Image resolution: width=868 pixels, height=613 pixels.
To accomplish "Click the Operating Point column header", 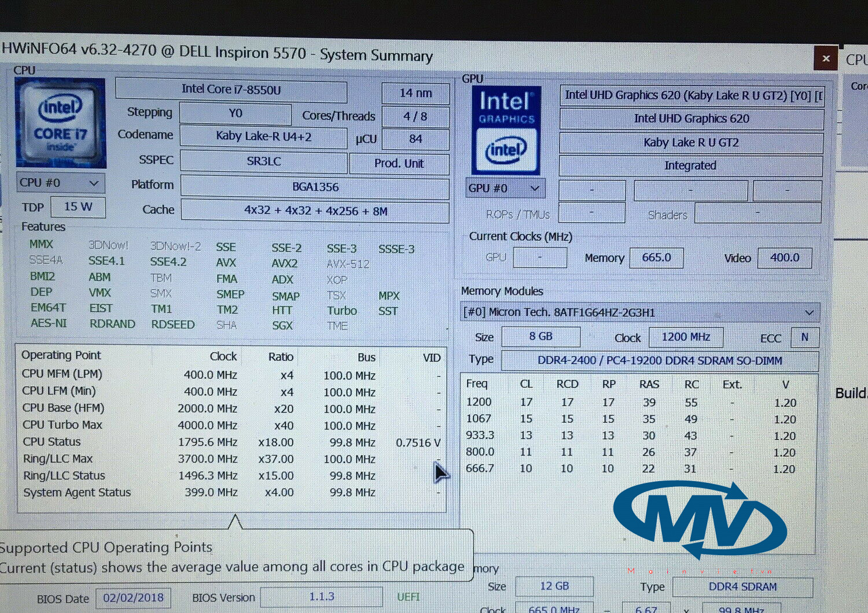I will (x=61, y=355).
